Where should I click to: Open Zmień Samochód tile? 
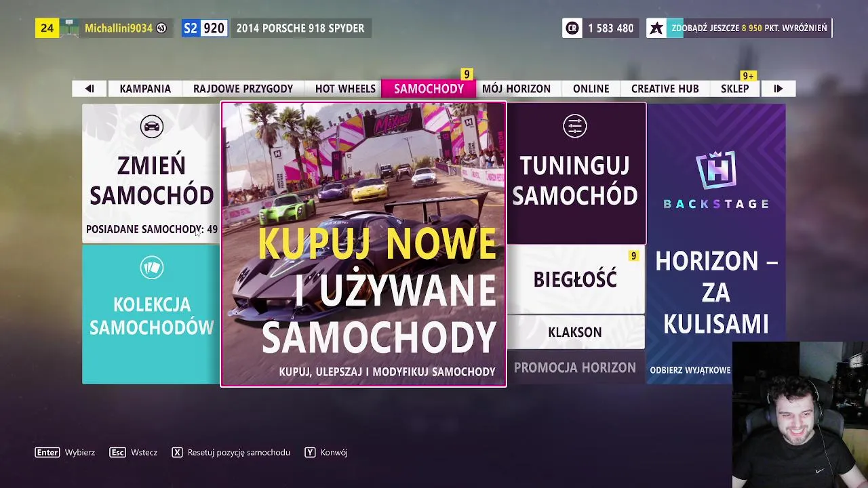click(151, 173)
